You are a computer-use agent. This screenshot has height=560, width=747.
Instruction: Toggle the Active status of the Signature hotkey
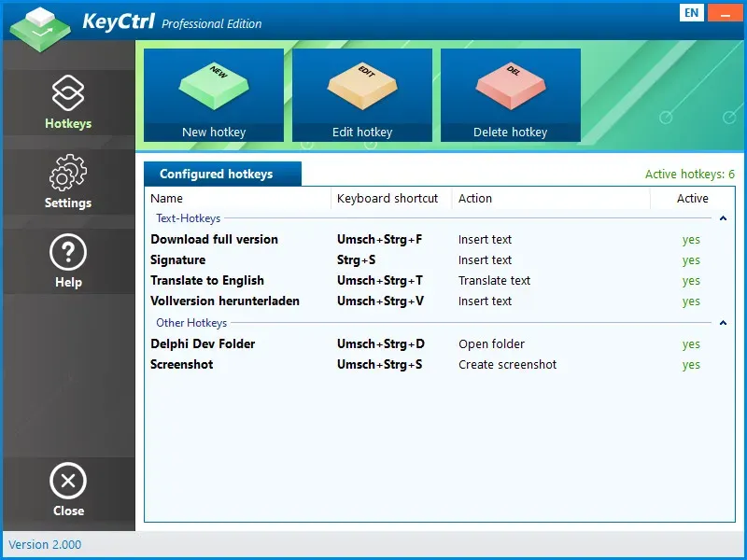pos(691,259)
